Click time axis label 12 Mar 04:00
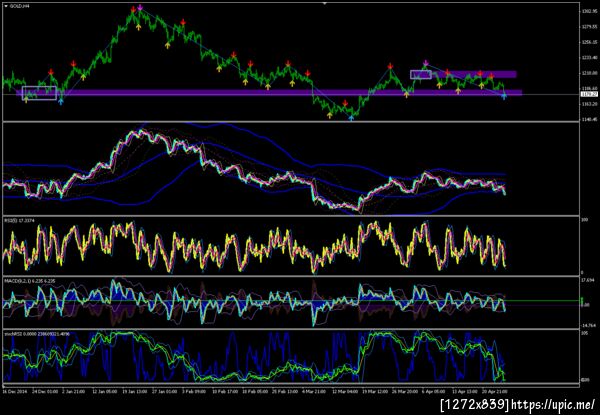Image resolution: width=600 pixels, height=415 pixels. click(344, 392)
